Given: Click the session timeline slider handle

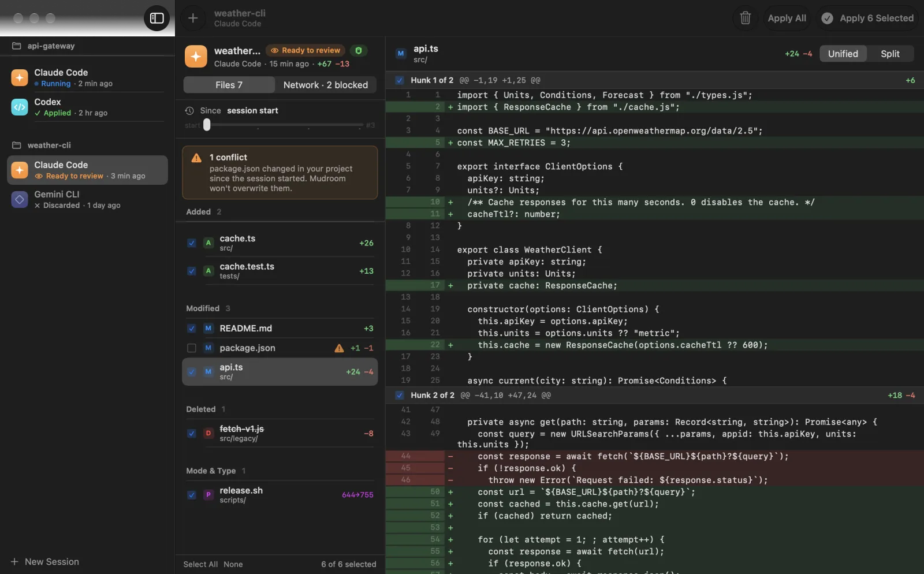Looking at the screenshot, I should click(x=207, y=125).
